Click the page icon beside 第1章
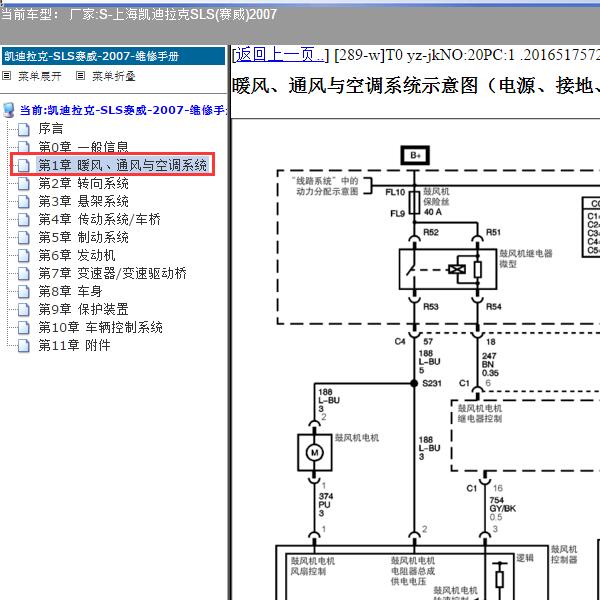 point(24,165)
